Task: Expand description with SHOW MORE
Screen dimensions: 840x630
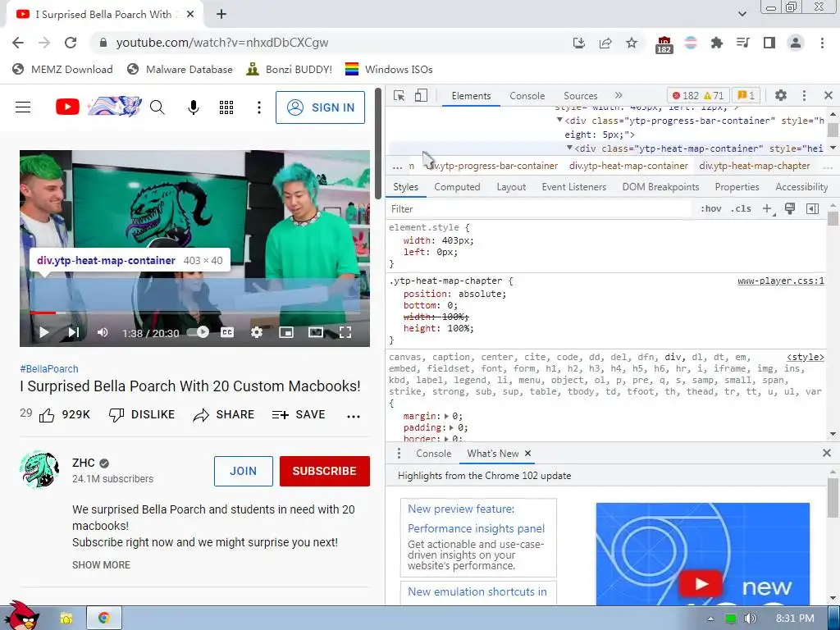Action: [101, 564]
